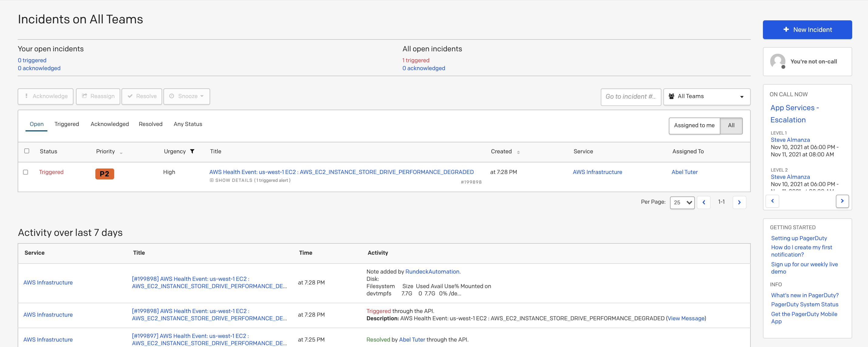The height and width of the screenshot is (347, 868).
Task: Click the Priority column sort arrow
Action: point(121,153)
